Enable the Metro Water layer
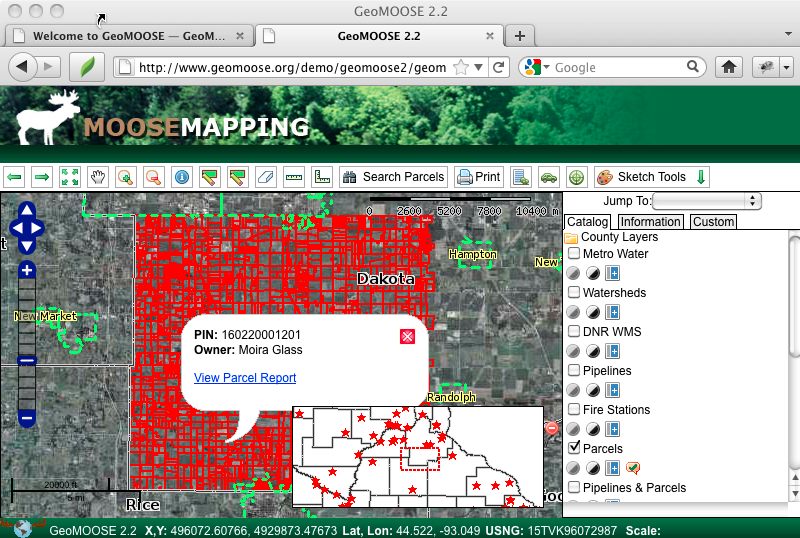800x538 pixels. click(574, 253)
